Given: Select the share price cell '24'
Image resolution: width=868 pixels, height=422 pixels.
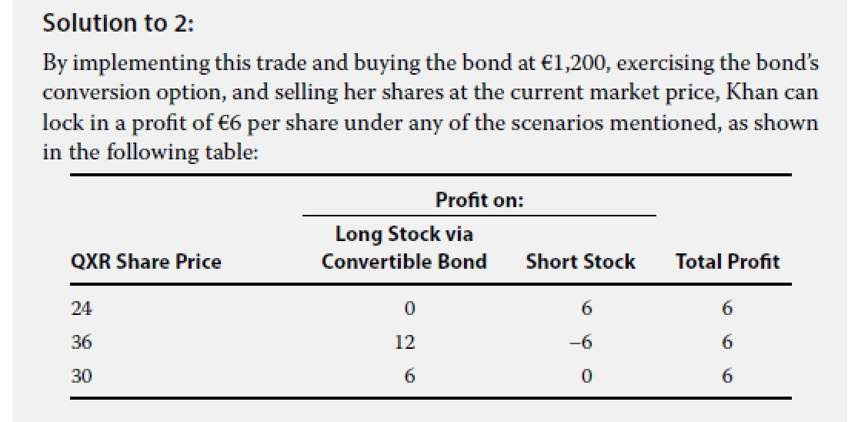Looking at the screenshot, I should (x=82, y=309).
